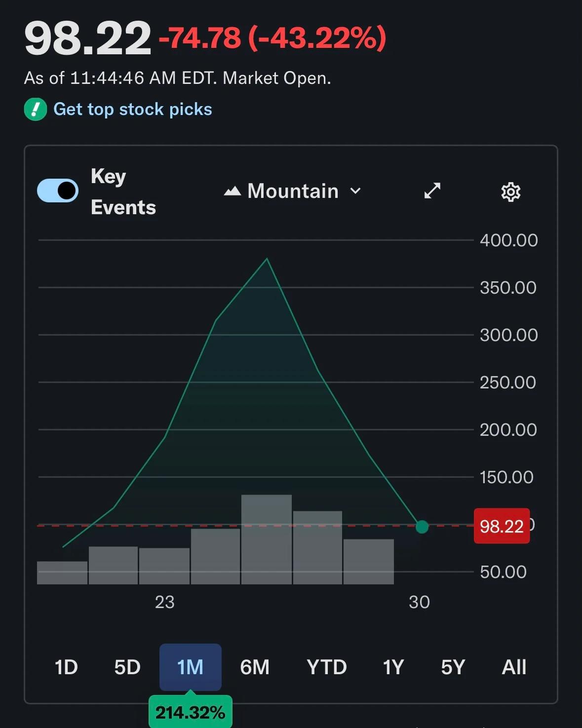Viewport: 582px width, 728px height.
Task: Click the current price dot on chart
Action: [x=422, y=527]
